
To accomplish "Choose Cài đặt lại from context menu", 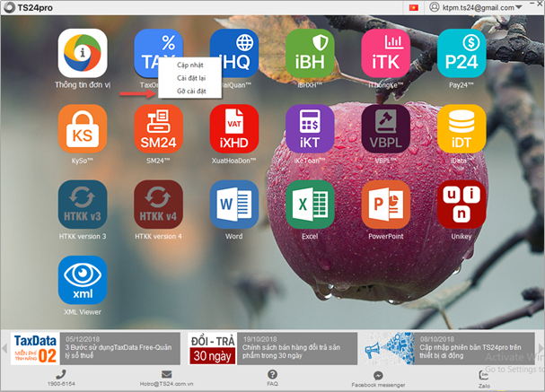I will [x=189, y=78].
